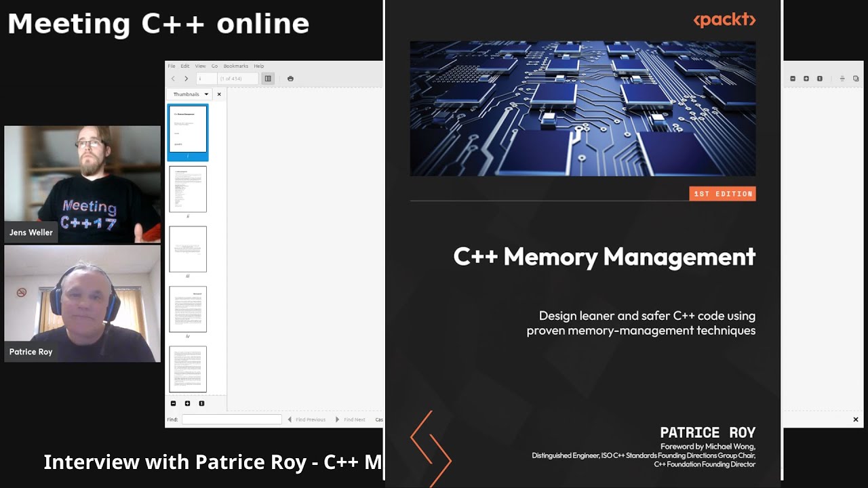Image resolution: width=868 pixels, height=488 pixels.
Task: Open the Edit menu
Action: point(184,66)
